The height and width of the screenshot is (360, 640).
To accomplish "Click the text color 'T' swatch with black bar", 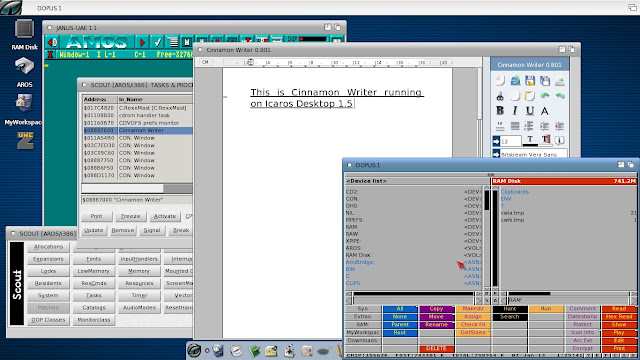I will coord(530,141).
